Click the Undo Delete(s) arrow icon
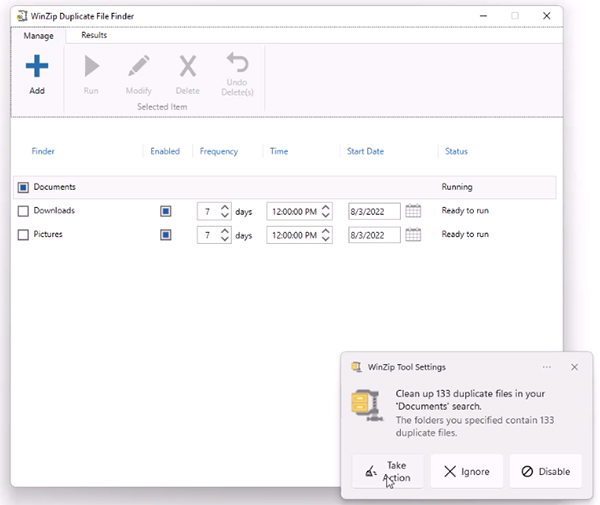Screen dimensions: 600x505 pyautogui.click(x=237, y=64)
